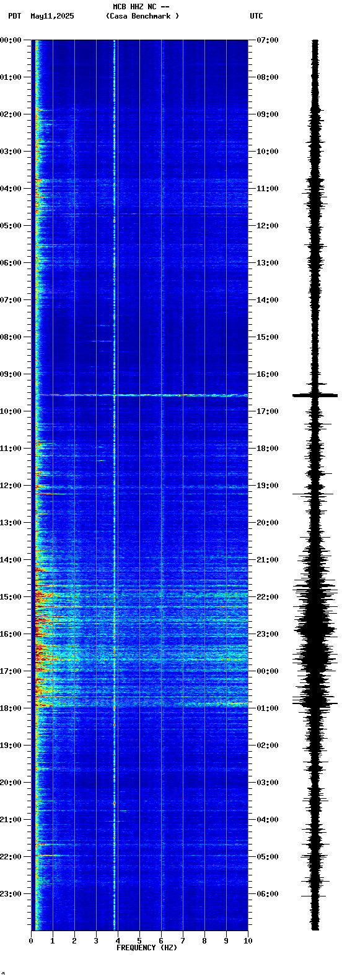Click the 4 Hz frequency tick label
This screenshot has height=980, width=342.
pyautogui.click(x=118, y=941)
